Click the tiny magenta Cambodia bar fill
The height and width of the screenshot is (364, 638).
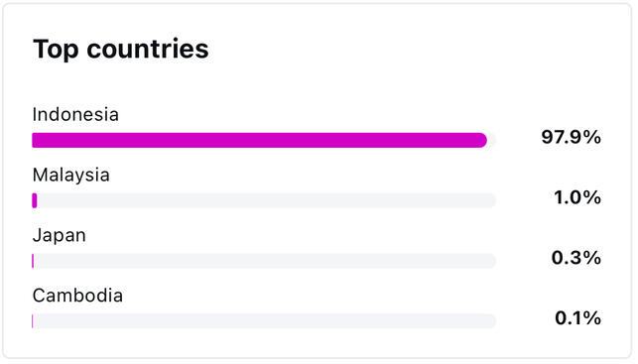33,321
